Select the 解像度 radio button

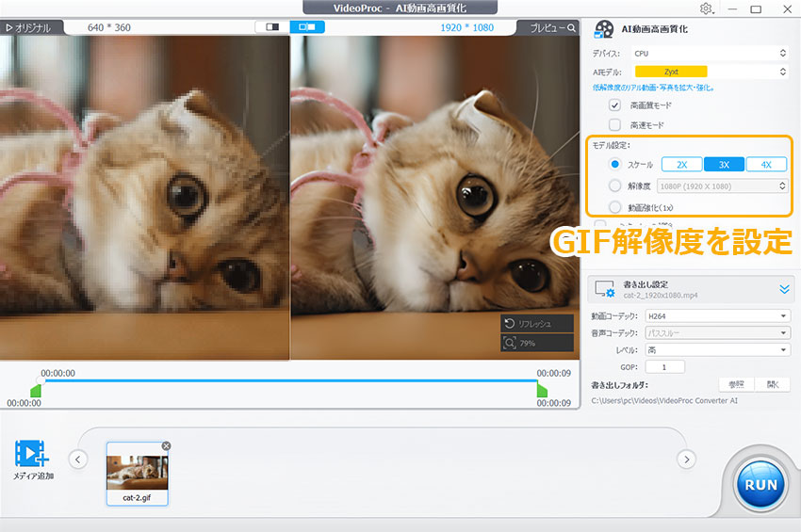pos(615,185)
